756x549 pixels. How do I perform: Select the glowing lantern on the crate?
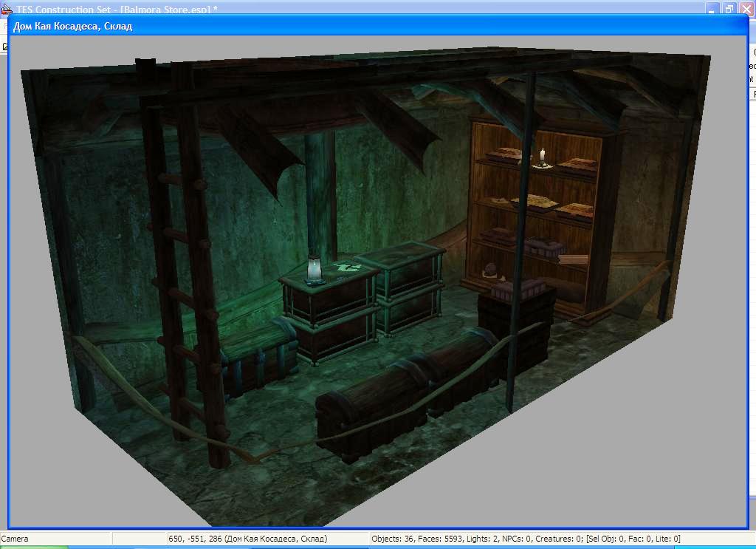[x=314, y=270]
